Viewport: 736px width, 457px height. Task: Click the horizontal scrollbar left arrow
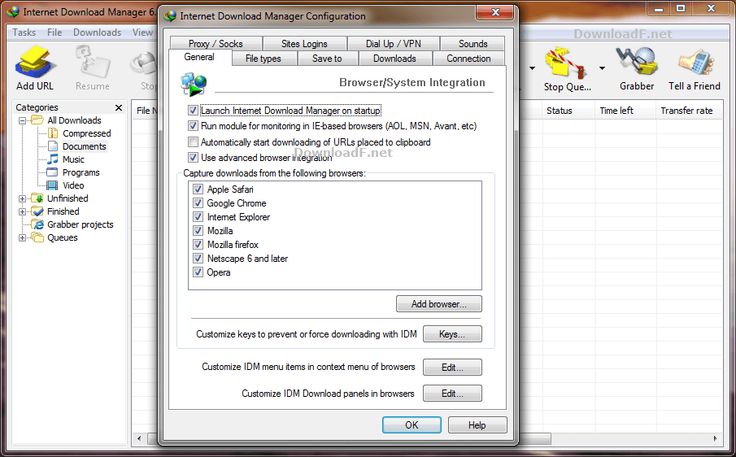tap(139, 439)
